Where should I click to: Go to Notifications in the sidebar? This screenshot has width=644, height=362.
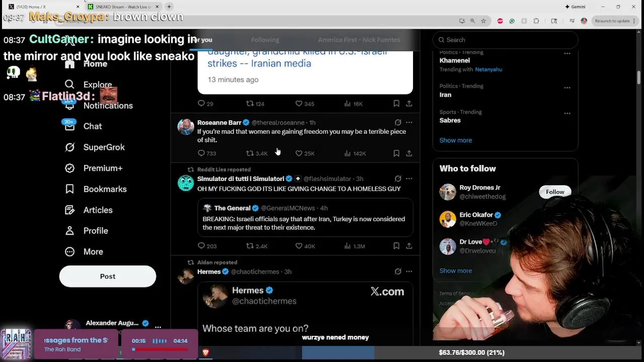[108, 106]
